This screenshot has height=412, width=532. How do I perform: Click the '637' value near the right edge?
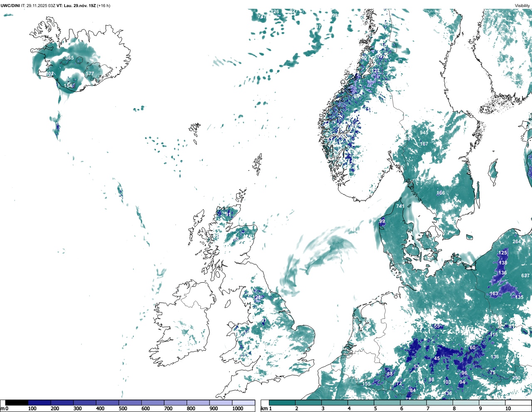pos(525,276)
